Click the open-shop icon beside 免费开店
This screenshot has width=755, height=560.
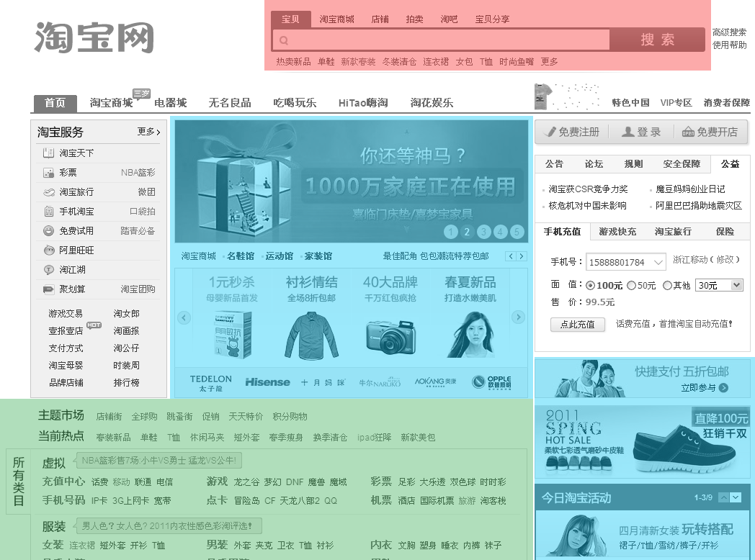pyautogui.click(x=688, y=132)
